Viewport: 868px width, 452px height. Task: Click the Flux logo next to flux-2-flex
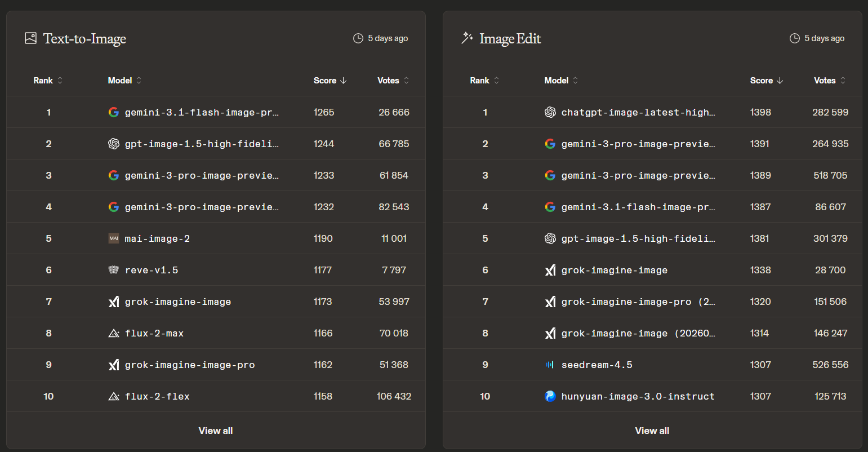114,396
